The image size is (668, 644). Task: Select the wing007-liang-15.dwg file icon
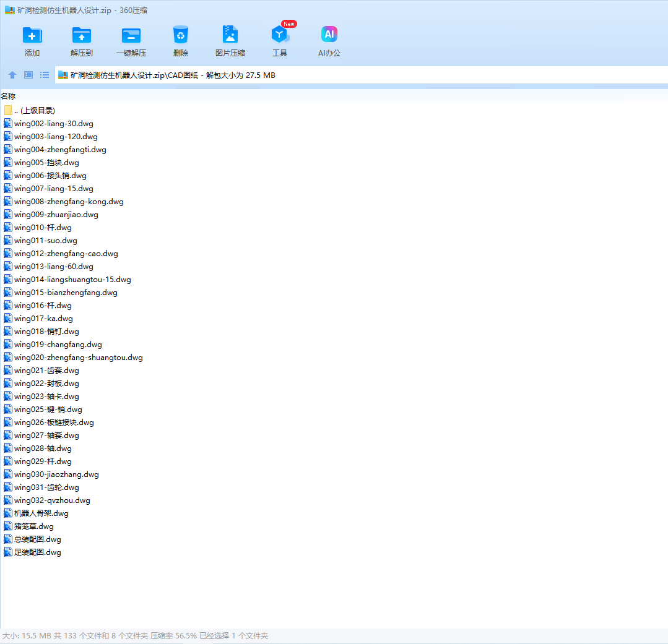8,189
